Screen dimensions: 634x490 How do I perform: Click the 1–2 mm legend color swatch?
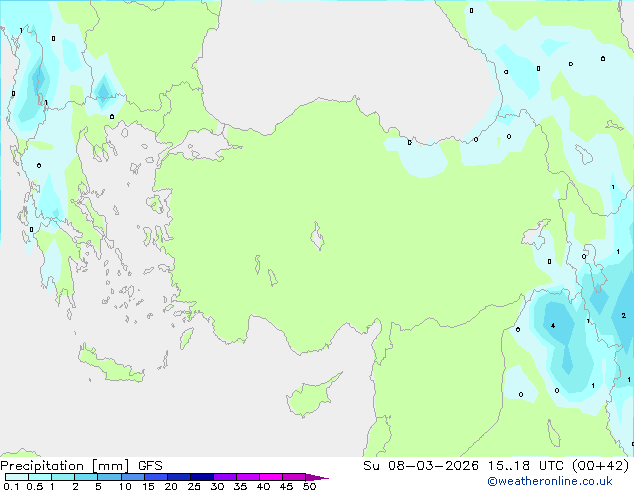coord(63,477)
